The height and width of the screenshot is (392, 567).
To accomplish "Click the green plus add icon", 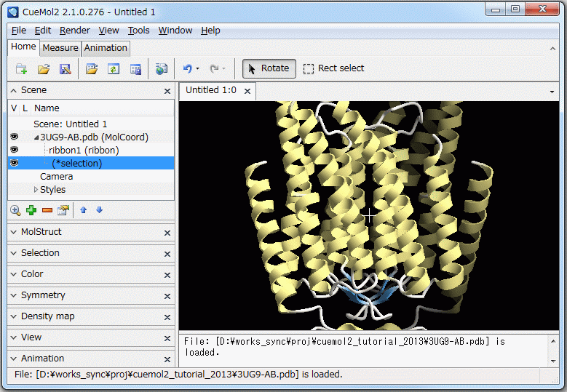I will coord(31,210).
